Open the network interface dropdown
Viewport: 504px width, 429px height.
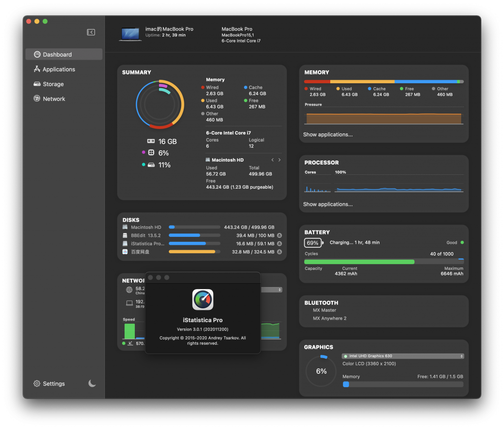272,290
